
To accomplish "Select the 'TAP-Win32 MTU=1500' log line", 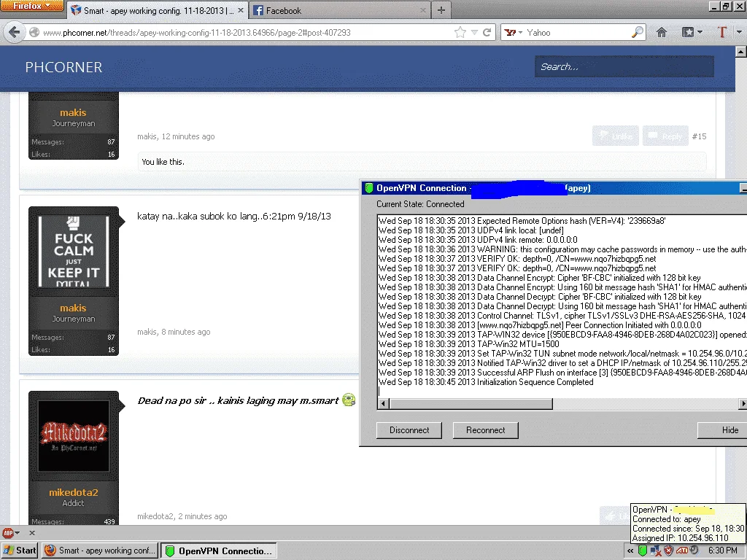I will [469, 344].
